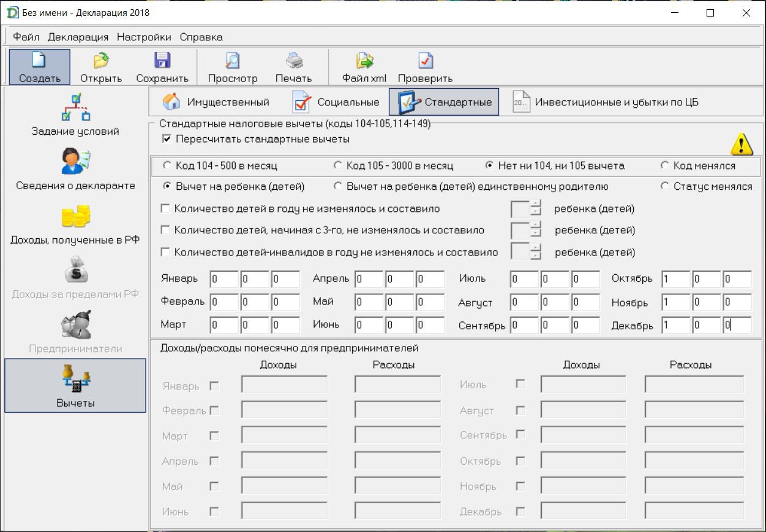Click the Печать printer icon
The image size is (766, 532).
294,67
